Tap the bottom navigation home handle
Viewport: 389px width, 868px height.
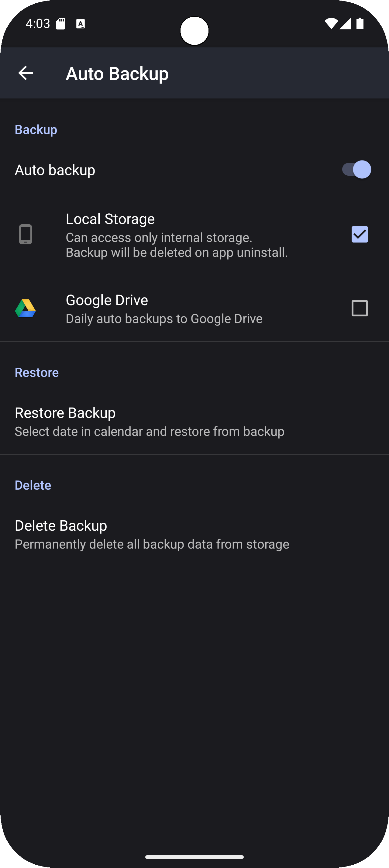[194, 856]
